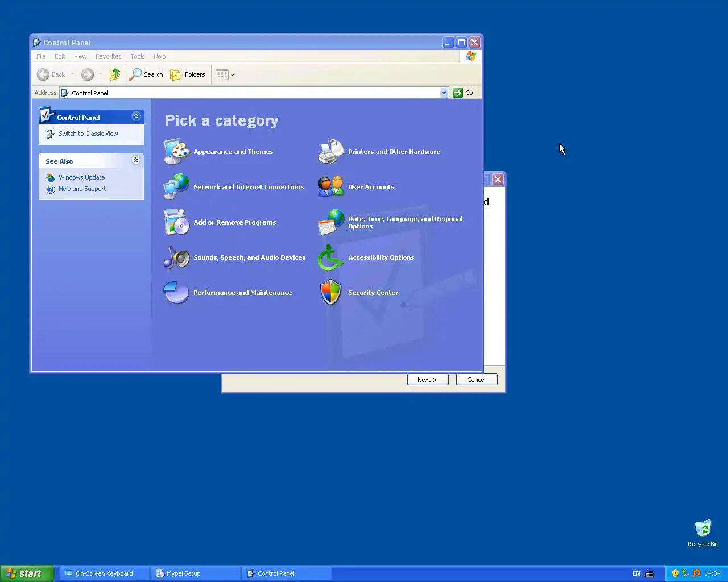The image size is (728, 582).
Task: Click the User Accounts link text
Action: tap(371, 187)
